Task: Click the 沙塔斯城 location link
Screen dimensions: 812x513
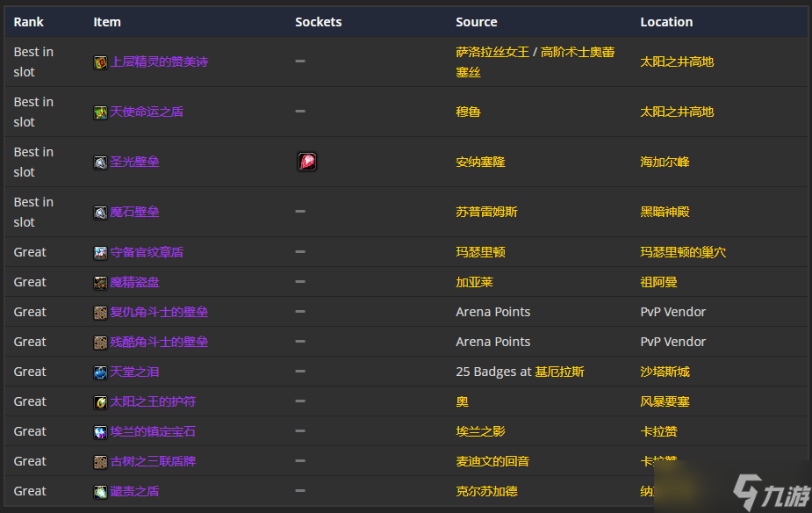Action: click(x=665, y=372)
